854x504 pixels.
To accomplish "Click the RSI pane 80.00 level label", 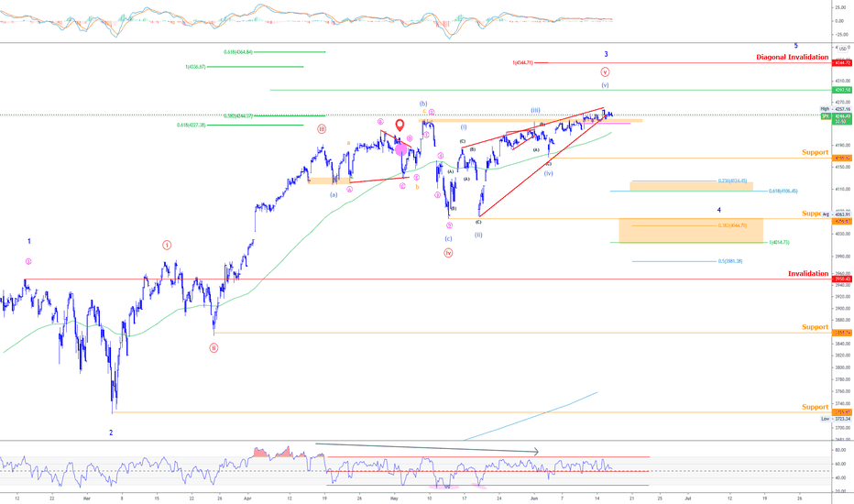I will coord(840,450).
